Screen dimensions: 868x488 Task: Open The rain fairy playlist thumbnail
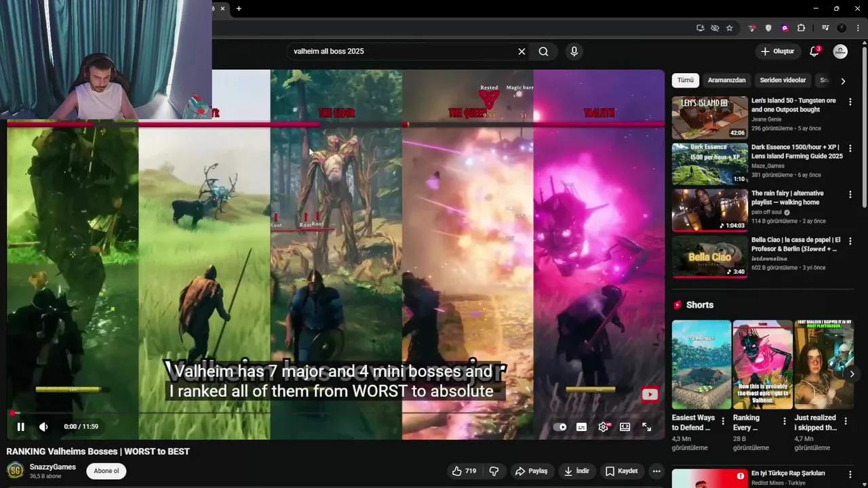710,210
